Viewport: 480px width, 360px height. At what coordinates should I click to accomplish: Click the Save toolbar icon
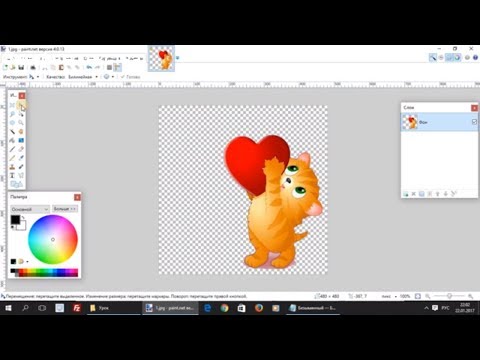coord(21,67)
